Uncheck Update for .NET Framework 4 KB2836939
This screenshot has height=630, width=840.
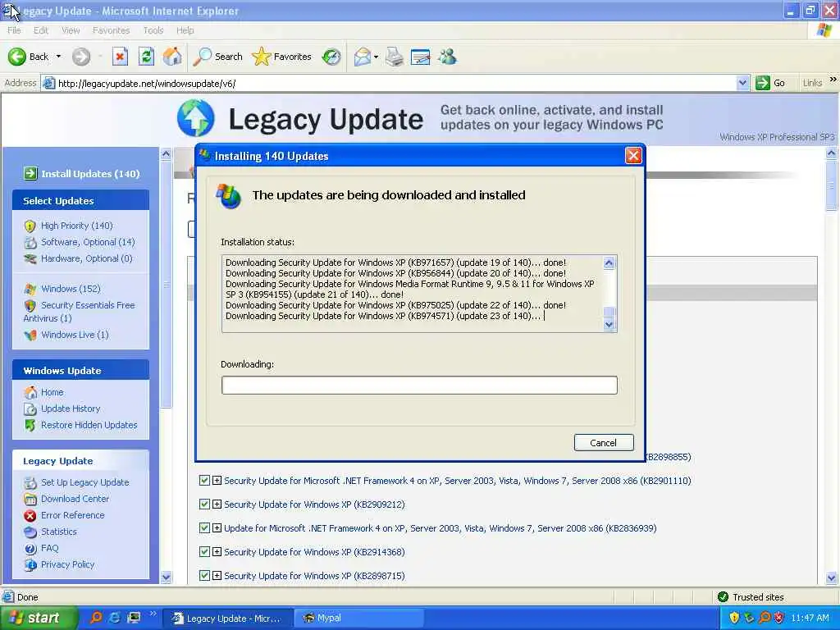click(204, 527)
